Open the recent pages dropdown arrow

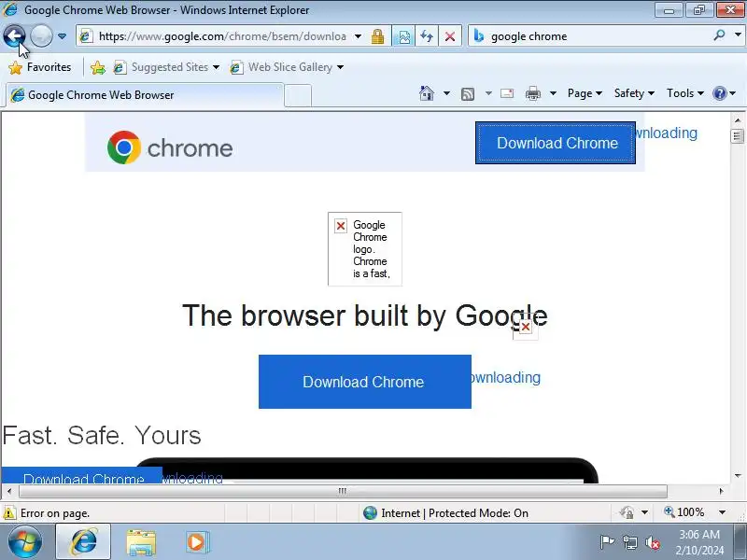pyautogui.click(x=62, y=36)
